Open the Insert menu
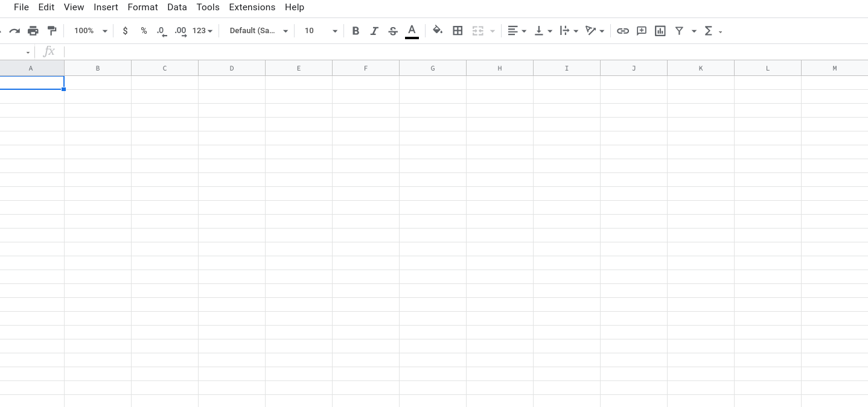Image resolution: width=868 pixels, height=407 pixels. click(106, 7)
